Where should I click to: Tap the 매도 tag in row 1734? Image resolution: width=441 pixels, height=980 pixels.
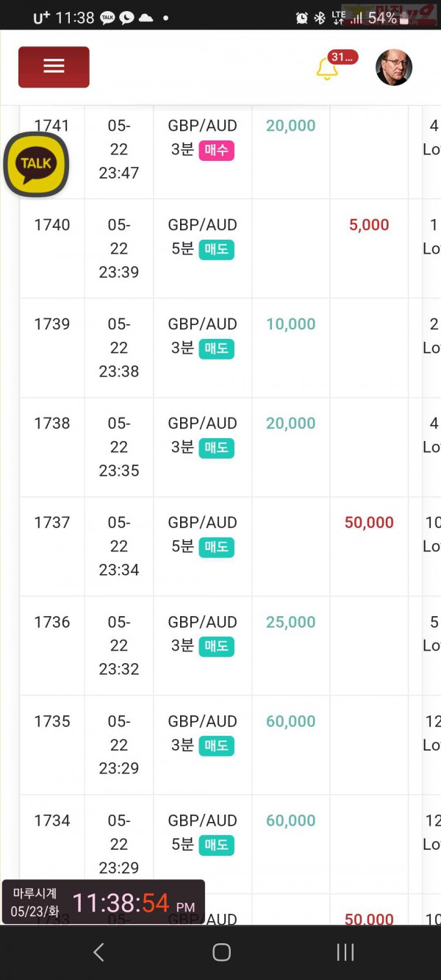(x=216, y=845)
